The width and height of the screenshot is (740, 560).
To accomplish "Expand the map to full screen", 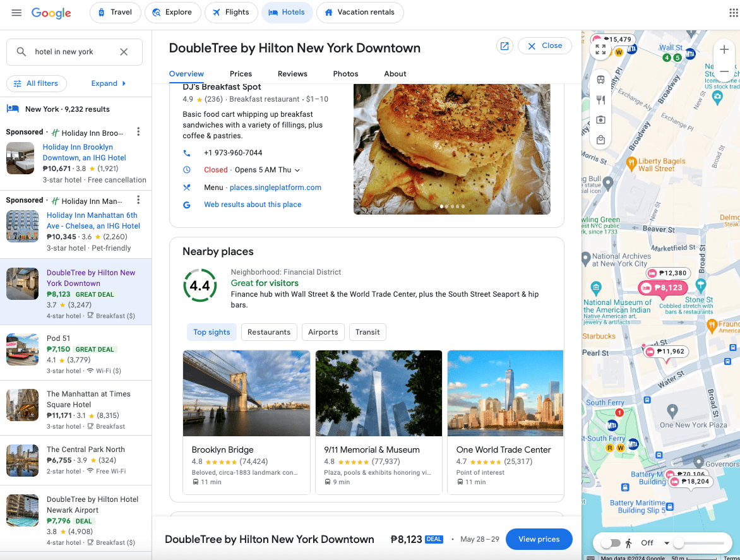I will pos(600,49).
